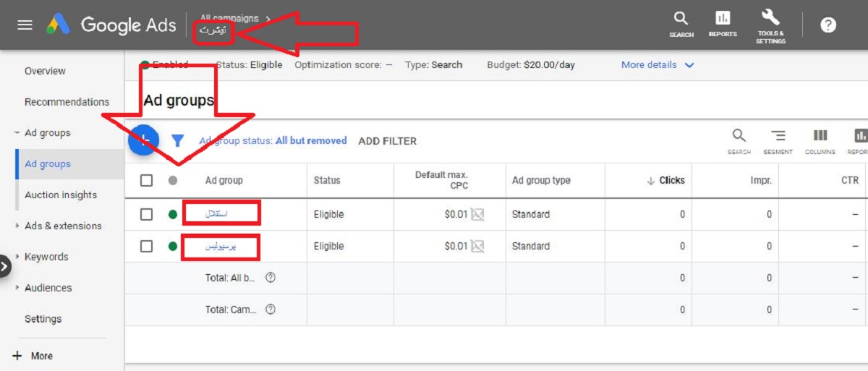Expand the collapsed side panel arrow
The width and height of the screenshot is (868, 371).
pyautogui.click(x=5, y=266)
